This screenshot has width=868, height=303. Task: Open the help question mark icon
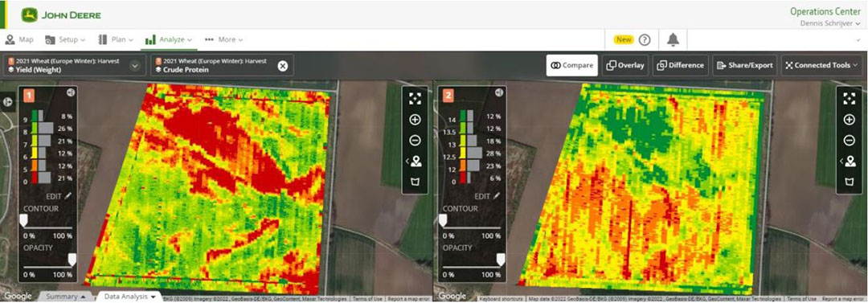click(645, 40)
